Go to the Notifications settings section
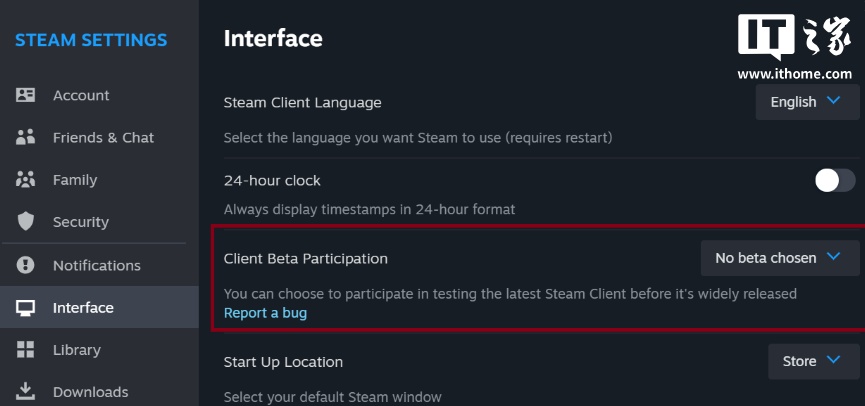Viewport: 865px width, 406px height. coord(97,265)
